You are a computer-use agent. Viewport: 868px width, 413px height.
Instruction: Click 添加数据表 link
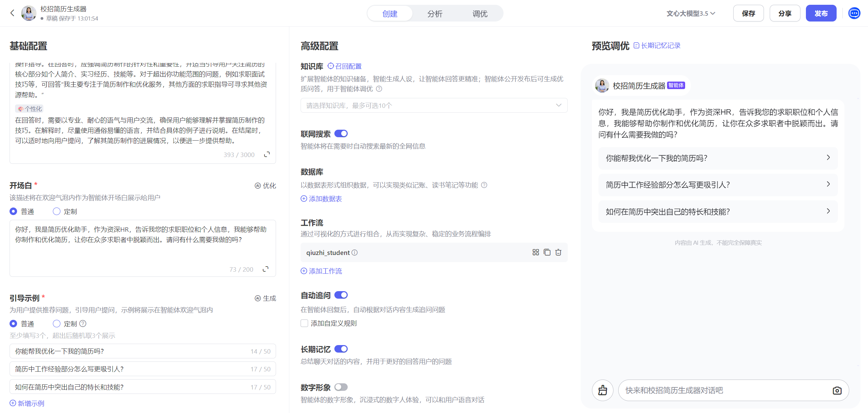[321, 199]
